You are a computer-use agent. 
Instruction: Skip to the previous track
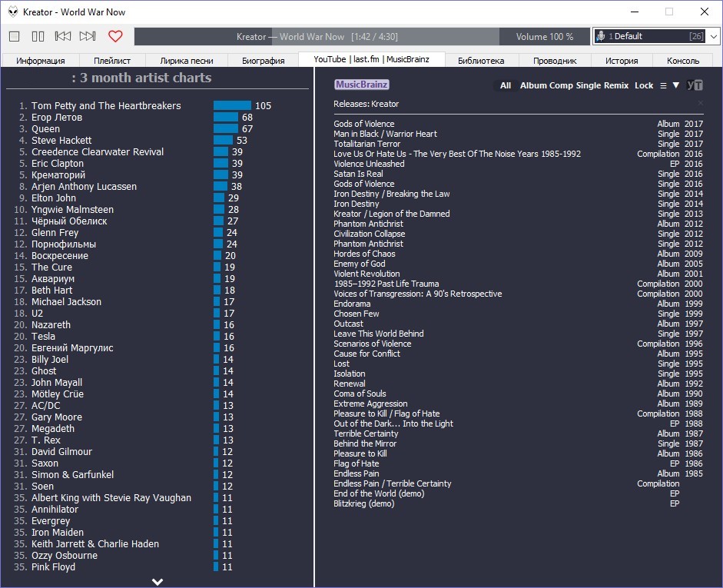pyautogui.click(x=63, y=36)
